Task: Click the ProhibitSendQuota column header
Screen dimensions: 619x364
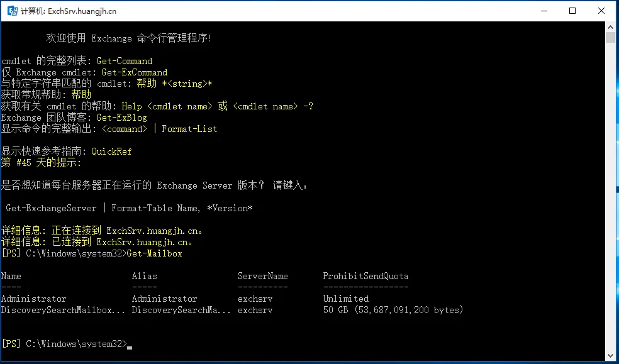Action: [x=365, y=276]
